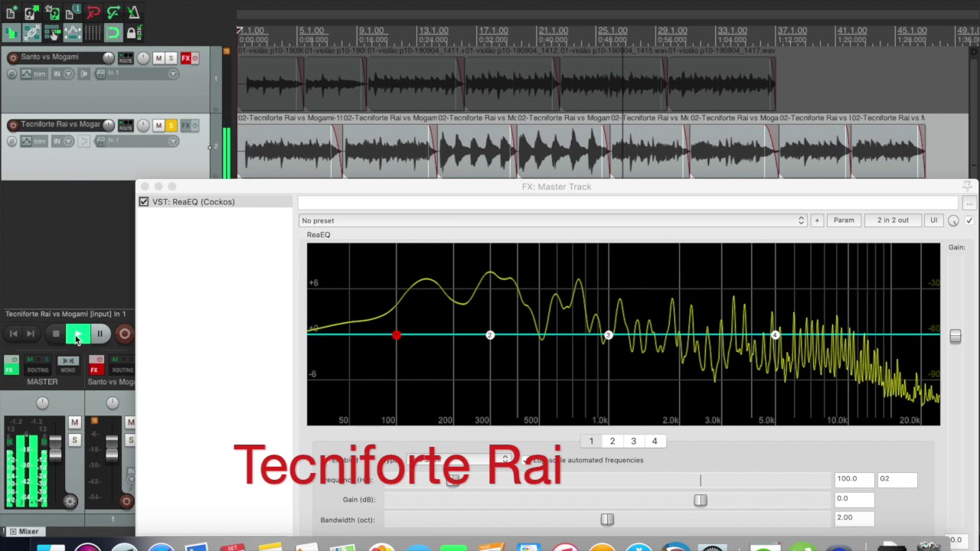The width and height of the screenshot is (980, 551).
Task: Open red FX on Santo vs Mogami track
Action: 185,58
